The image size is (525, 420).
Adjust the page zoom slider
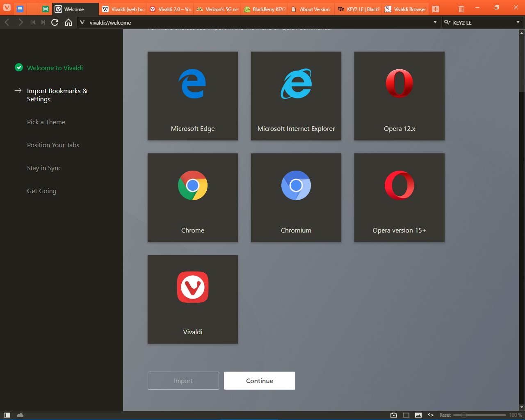pos(480,415)
